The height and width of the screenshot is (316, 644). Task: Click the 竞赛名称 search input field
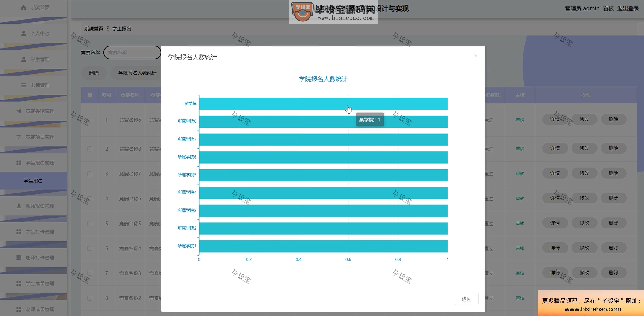pos(132,52)
